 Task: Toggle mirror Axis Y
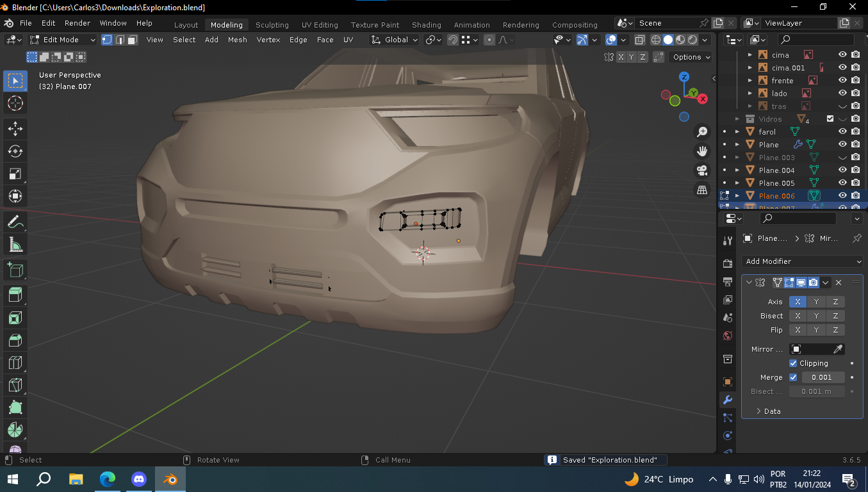[x=816, y=302]
